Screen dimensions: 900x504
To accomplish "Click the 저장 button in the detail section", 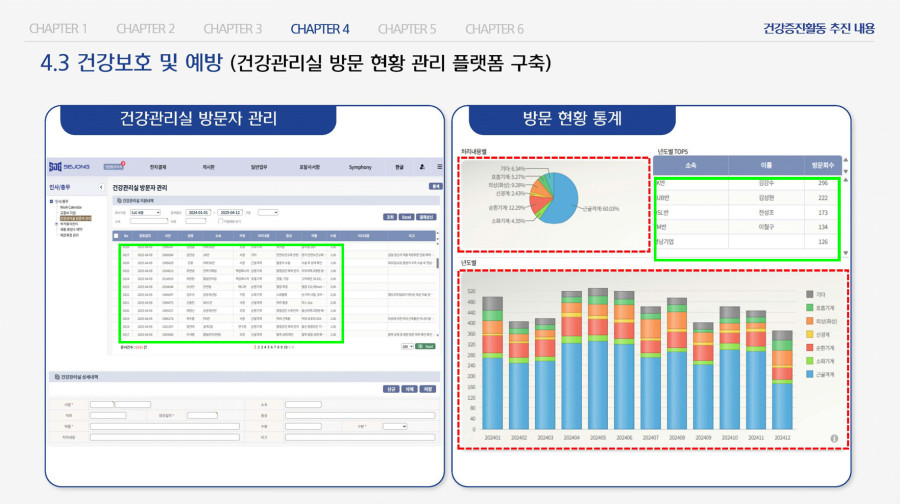I will tap(428, 389).
